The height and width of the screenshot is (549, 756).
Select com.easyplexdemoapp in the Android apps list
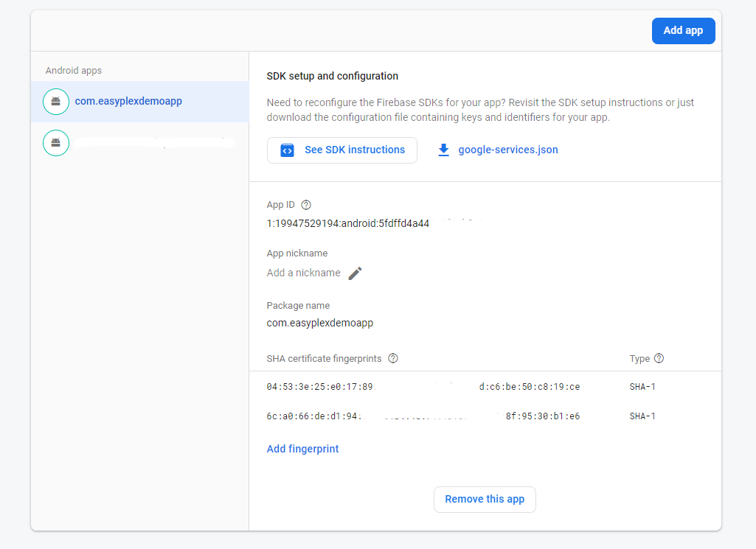click(128, 102)
